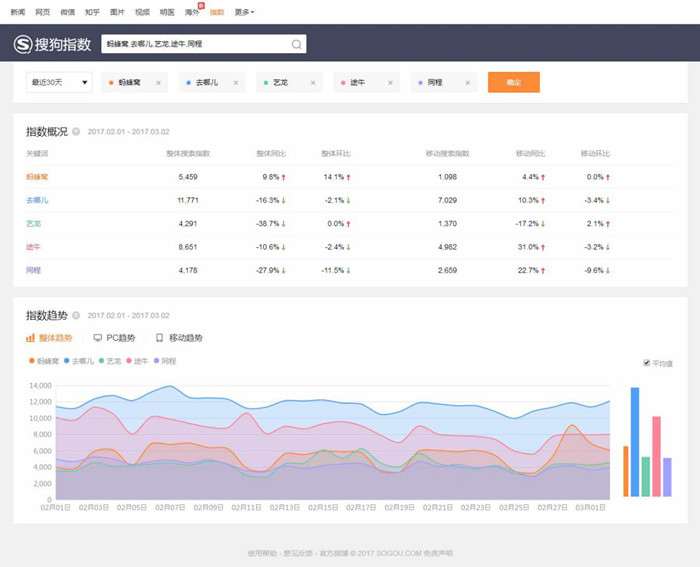This screenshot has height=567, width=700.
Task: Toggle 蚂蜂窝 series in chart legend
Action: click(x=44, y=361)
